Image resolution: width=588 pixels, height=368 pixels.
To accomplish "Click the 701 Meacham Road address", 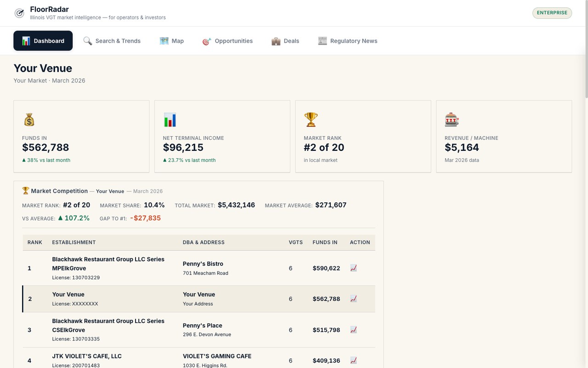I will [205, 273].
